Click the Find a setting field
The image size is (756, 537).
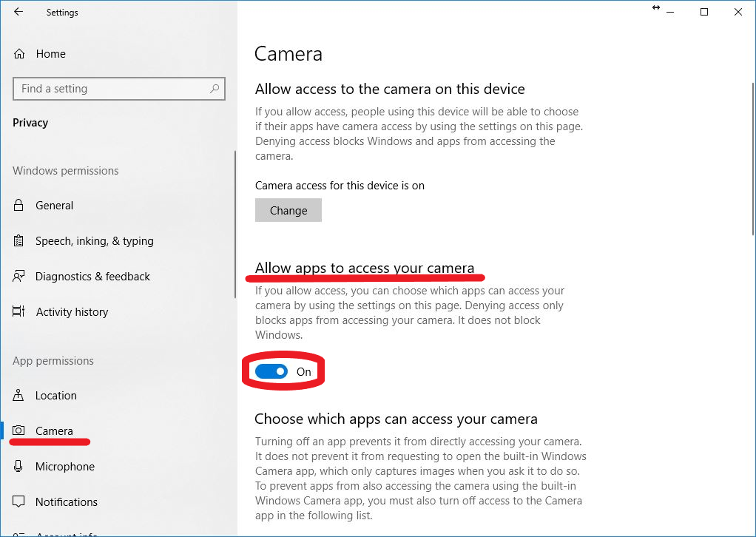click(111, 89)
